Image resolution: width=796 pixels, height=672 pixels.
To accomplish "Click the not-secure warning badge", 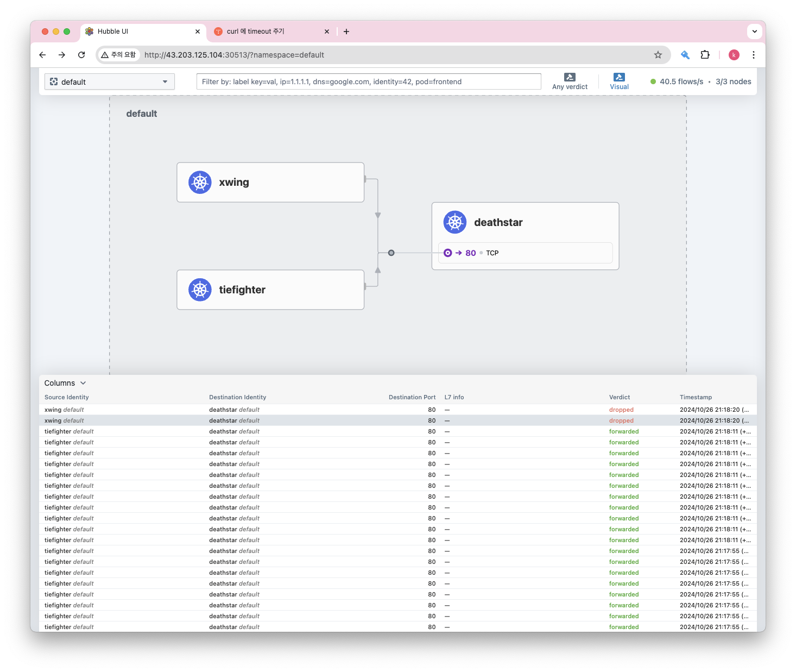I will [x=119, y=55].
